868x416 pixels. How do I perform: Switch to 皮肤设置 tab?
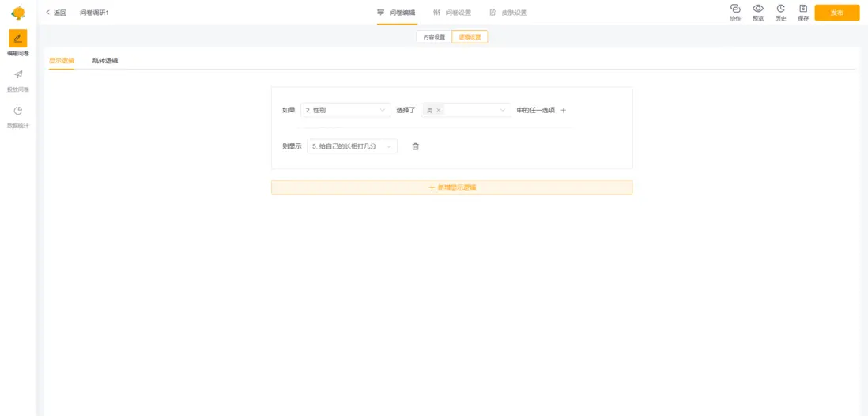[x=508, y=13]
